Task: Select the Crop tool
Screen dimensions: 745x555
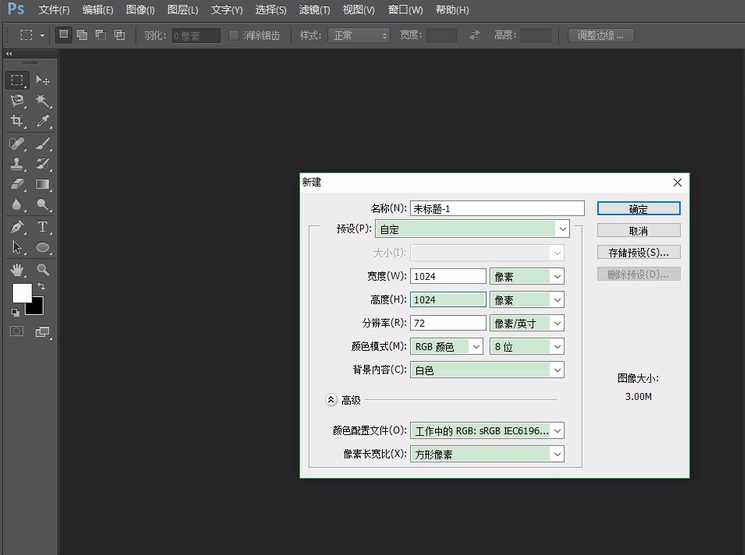Action: click(16, 122)
